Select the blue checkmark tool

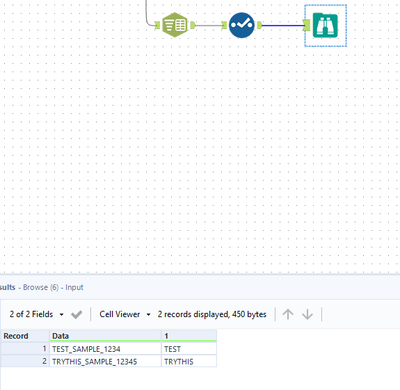(x=242, y=25)
